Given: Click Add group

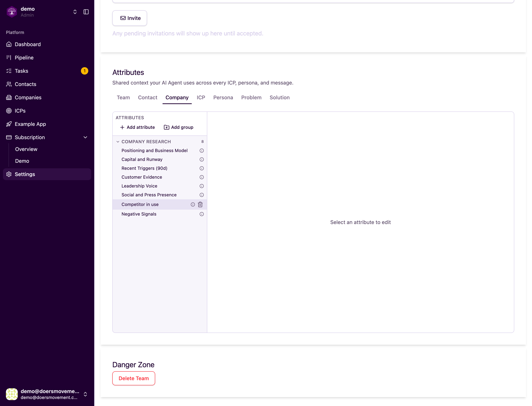Looking at the screenshot, I should point(179,127).
